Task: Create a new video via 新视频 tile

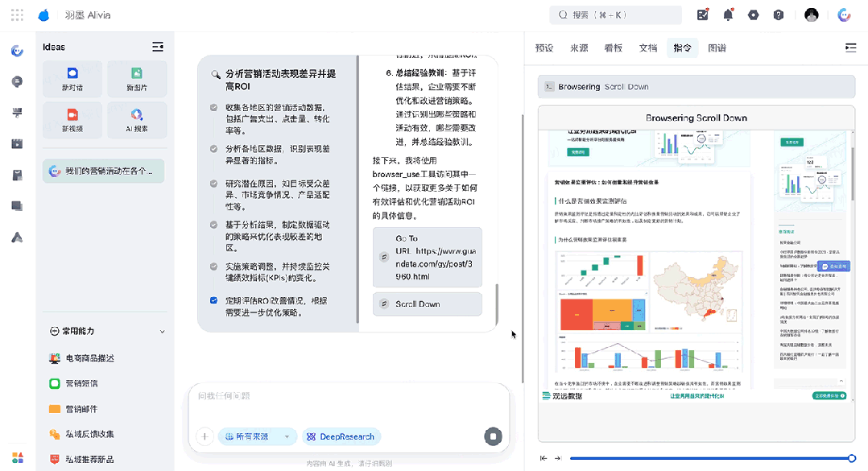Action: (x=72, y=120)
